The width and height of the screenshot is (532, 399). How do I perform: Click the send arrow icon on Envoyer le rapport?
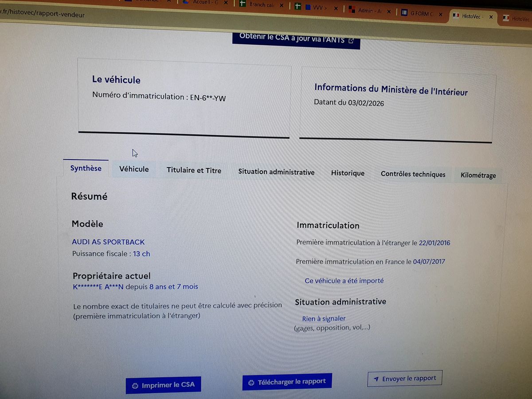click(376, 379)
